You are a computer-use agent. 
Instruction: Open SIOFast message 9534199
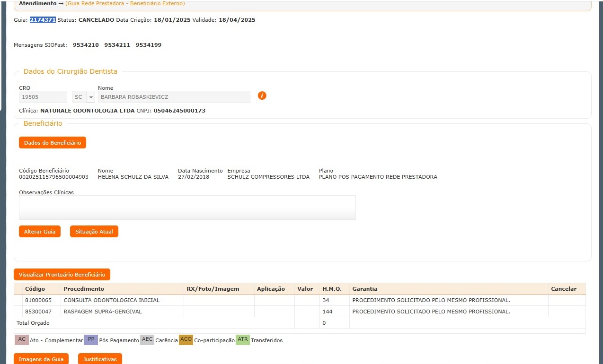coord(148,45)
